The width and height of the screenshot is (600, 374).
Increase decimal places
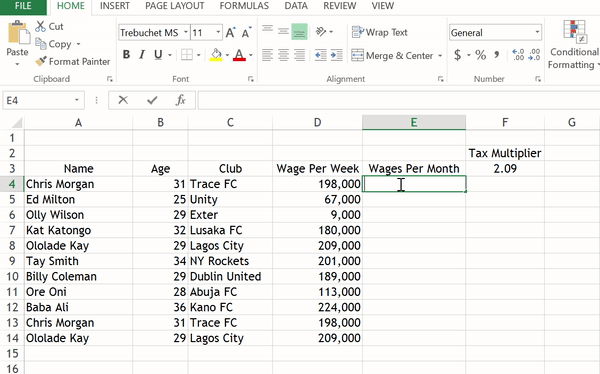point(518,55)
